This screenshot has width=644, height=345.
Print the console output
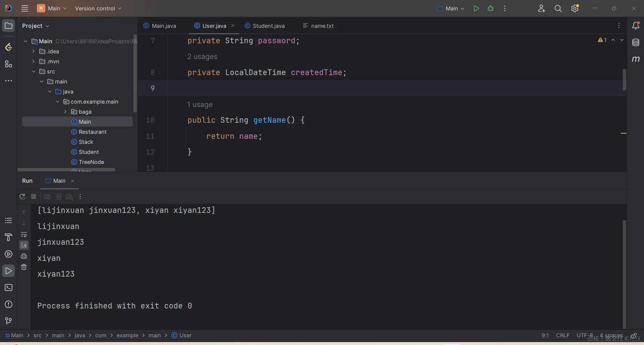pyautogui.click(x=24, y=256)
